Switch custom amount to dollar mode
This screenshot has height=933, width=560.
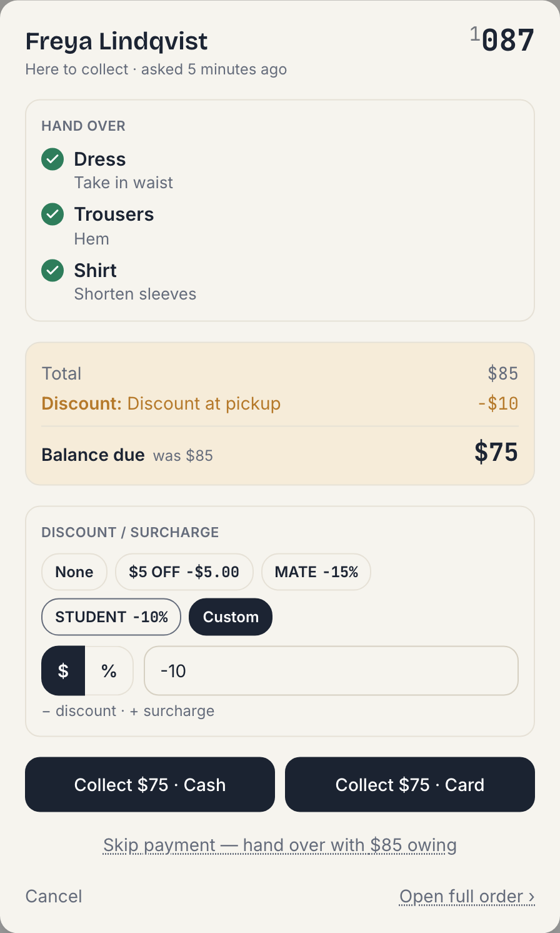63,671
